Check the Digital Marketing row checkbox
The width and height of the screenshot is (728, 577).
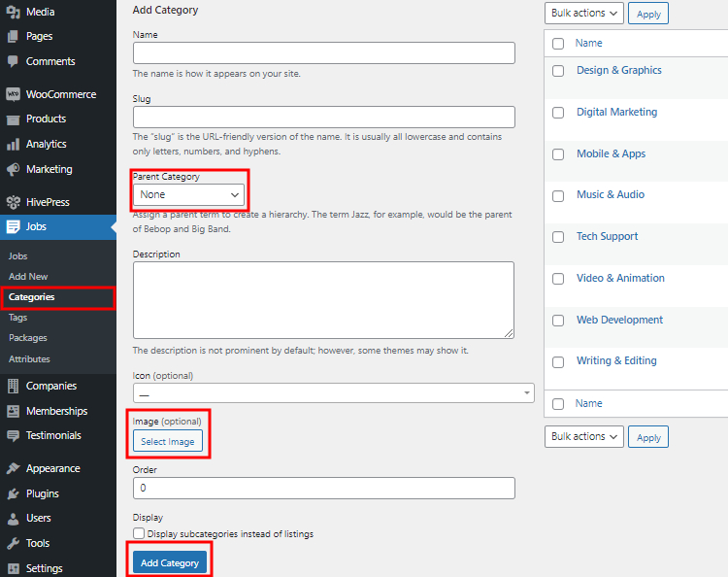558,113
